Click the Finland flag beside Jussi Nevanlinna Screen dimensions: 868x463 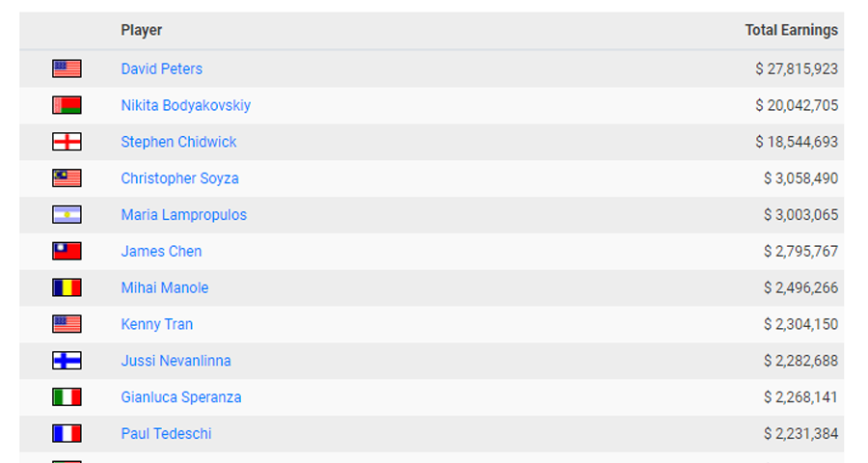click(67, 361)
